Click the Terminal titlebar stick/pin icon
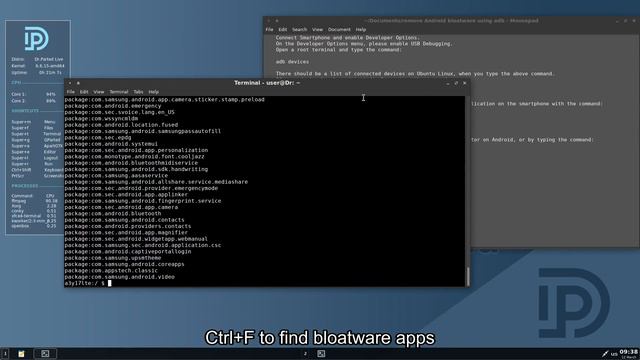 tap(78, 83)
